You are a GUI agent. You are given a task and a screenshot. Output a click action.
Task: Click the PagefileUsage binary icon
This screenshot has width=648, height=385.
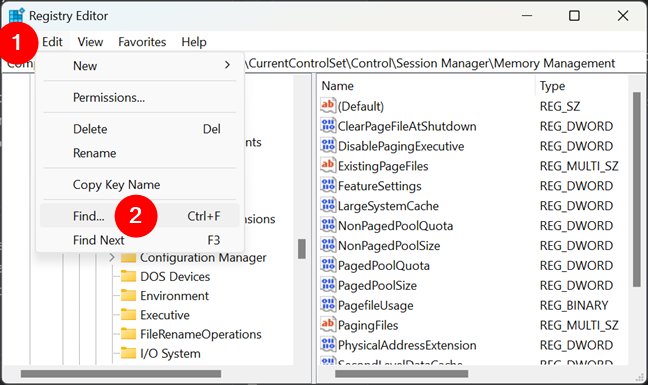328,305
